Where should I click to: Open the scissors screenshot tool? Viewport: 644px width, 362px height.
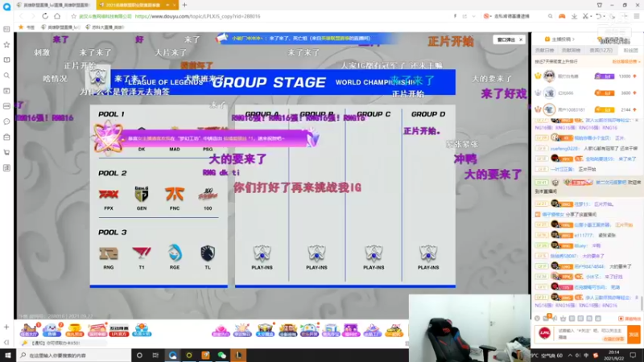click(x=586, y=16)
